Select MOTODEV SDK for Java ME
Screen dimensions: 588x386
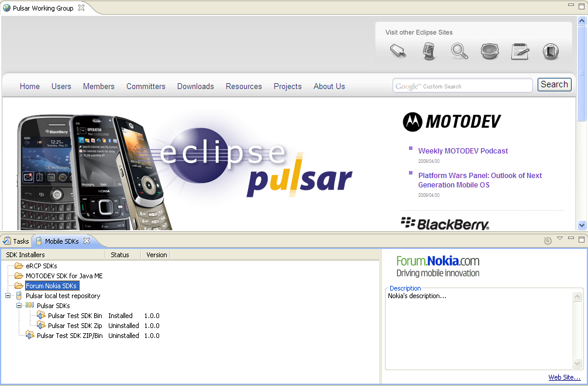(x=64, y=276)
